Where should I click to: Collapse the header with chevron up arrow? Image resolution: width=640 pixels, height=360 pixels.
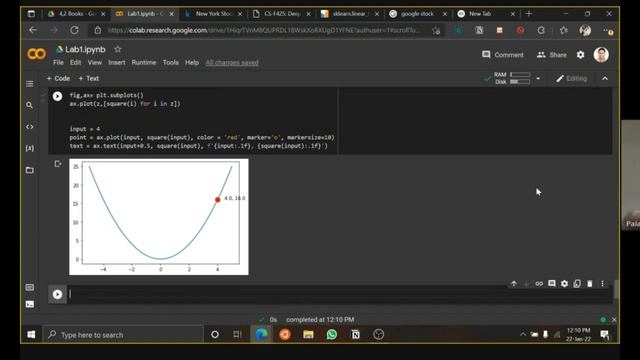tap(605, 78)
